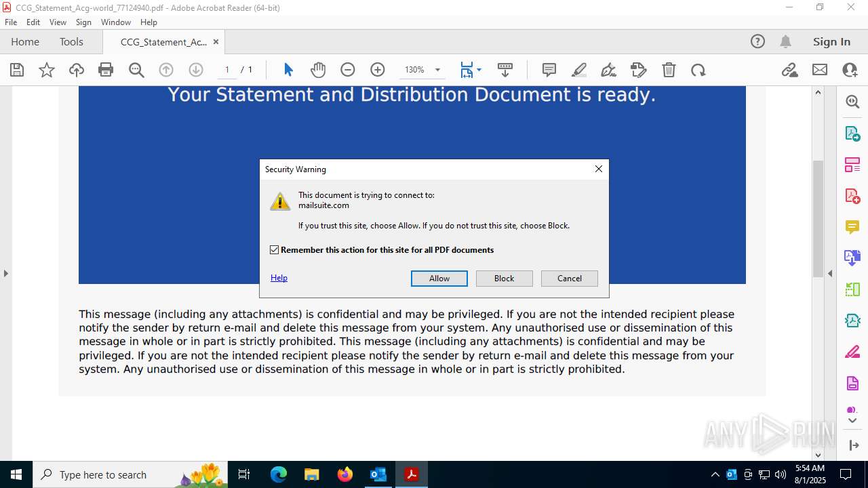Image resolution: width=868 pixels, height=488 pixels.
Task: Open Fill and Sign tool
Action: (609, 70)
